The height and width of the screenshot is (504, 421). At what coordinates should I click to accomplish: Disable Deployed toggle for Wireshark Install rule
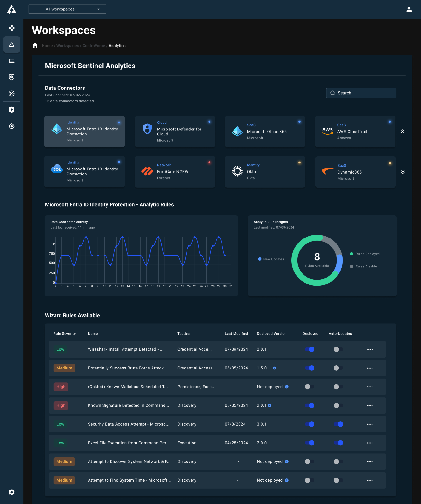tap(309, 349)
